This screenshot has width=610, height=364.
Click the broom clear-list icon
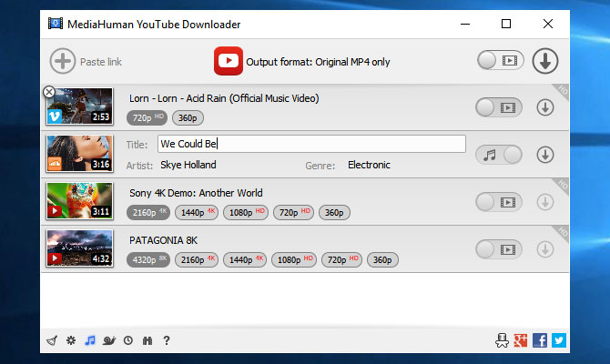[52, 340]
